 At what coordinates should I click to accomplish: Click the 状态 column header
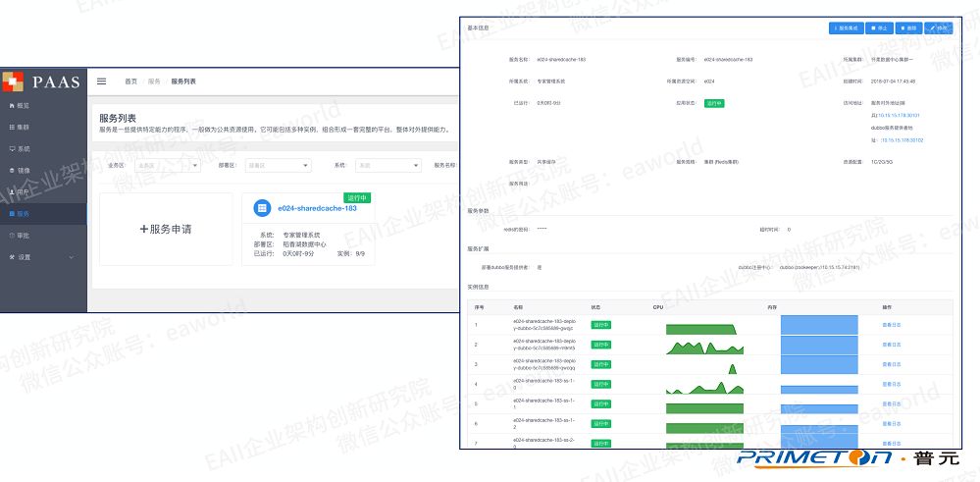(x=595, y=307)
